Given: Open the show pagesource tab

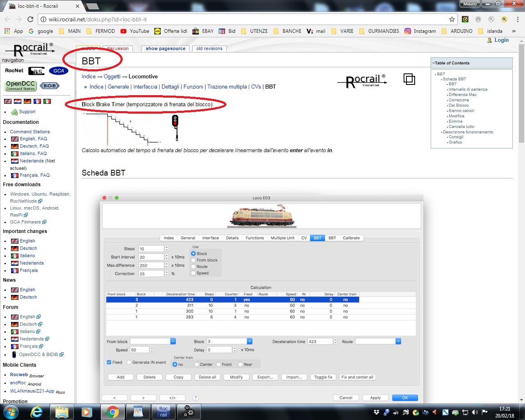Looking at the screenshot, I should (165, 48).
